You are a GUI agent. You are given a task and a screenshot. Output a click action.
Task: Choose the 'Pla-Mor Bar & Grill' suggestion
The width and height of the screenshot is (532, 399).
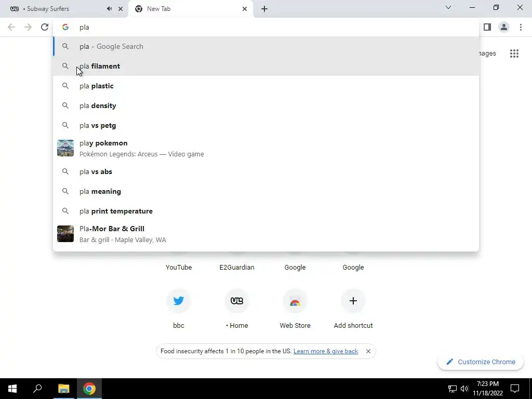(x=266, y=234)
